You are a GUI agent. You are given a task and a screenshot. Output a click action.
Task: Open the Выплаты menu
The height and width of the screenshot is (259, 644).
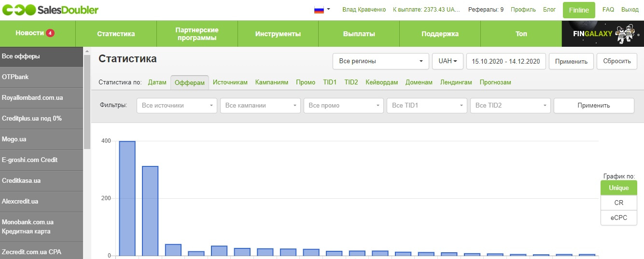point(359,34)
